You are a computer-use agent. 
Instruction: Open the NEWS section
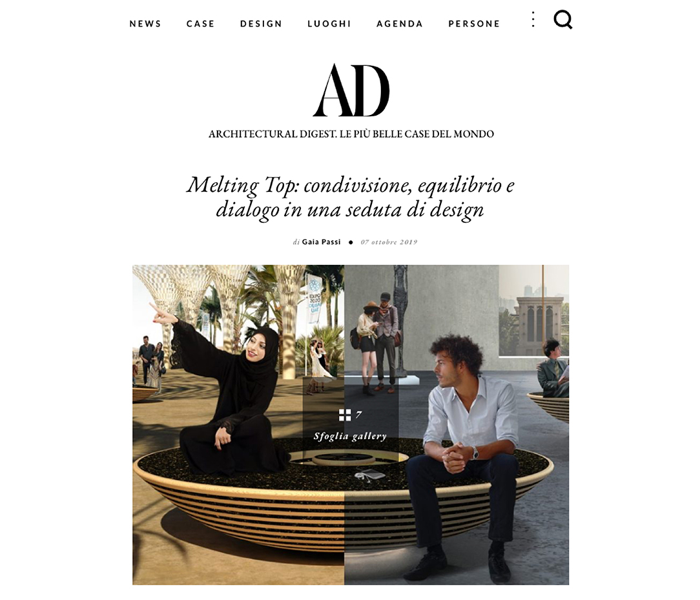click(145, 24)
